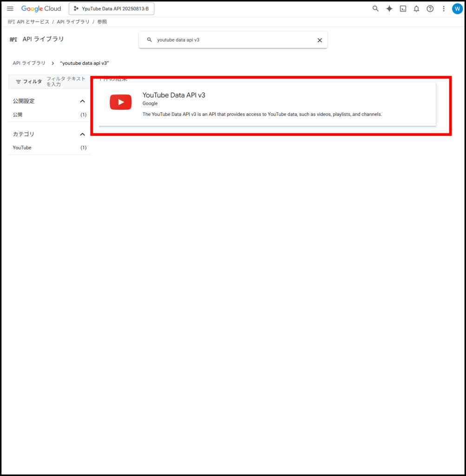
Task: Open the project selector YpuTube Data API 20250813-B
Action: click(x=112, y=9)
